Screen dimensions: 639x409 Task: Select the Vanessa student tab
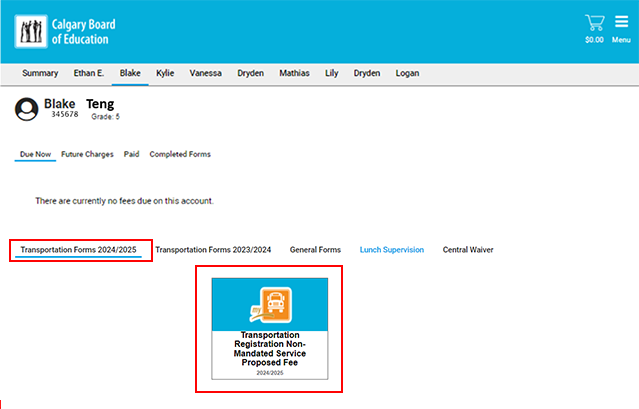click(x=205, y=74)
